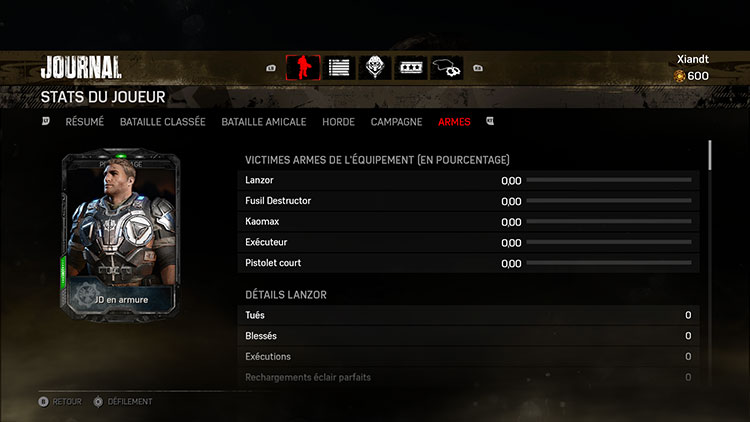Select the JD en armure character card
The width and height of the screenshot is (750, 422).
click(x=120, y=235)
